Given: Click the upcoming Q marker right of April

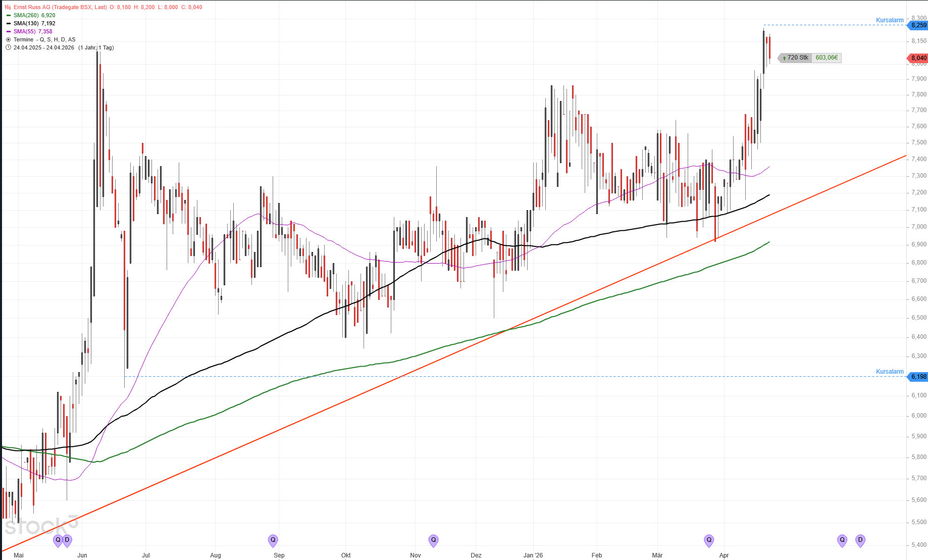Looking at the screenshot, I should coord(842,540).
